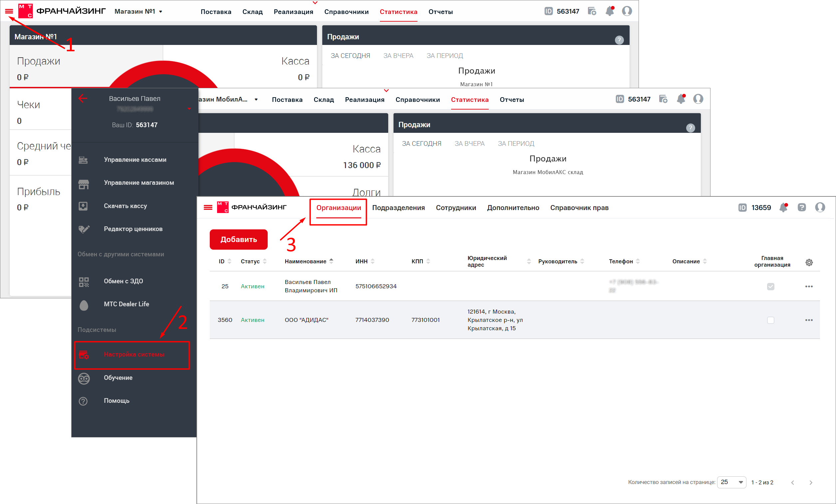Screen dimensions: 836x504
Task: Click the Продажи help icon in the back window
Action: tap(619, 40)
